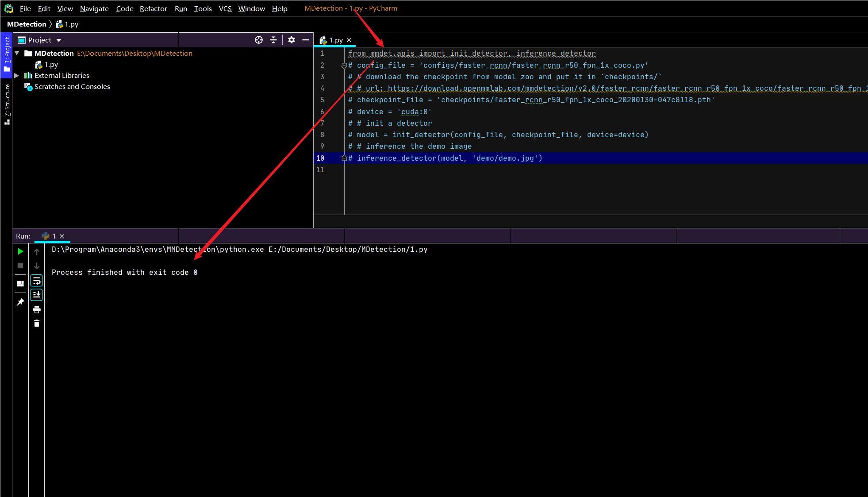Open the Refactor menu

tap(153, 8)
